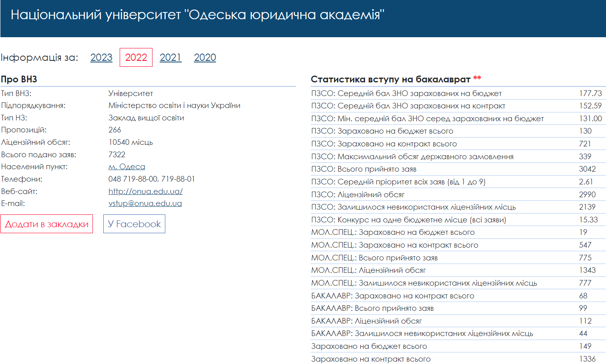
Task: Open the http://onua.edu.ua/ website link
Action: coord(145,191)
